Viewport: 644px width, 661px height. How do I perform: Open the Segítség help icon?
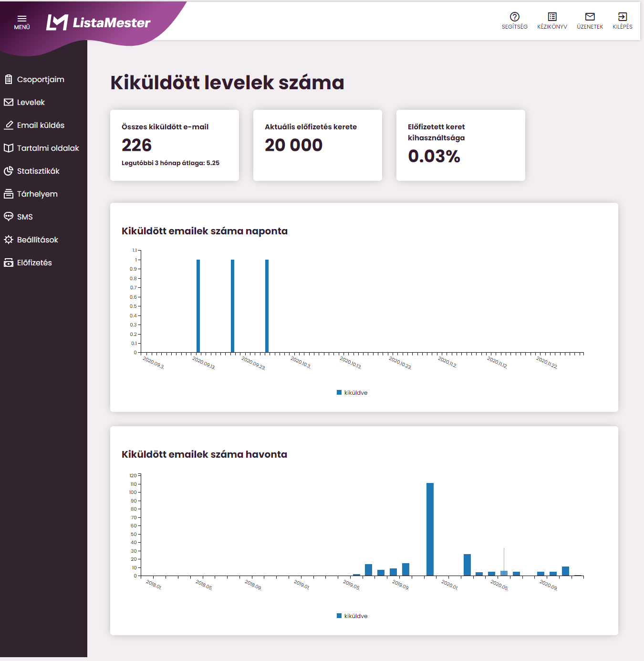pos(515,17)
